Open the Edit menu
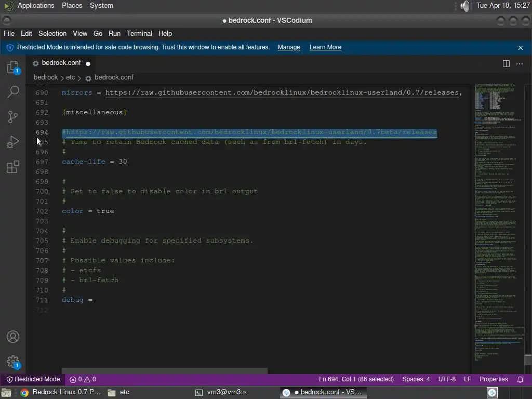This screenshot has height=399, width=532. click(x=26, y=34)
